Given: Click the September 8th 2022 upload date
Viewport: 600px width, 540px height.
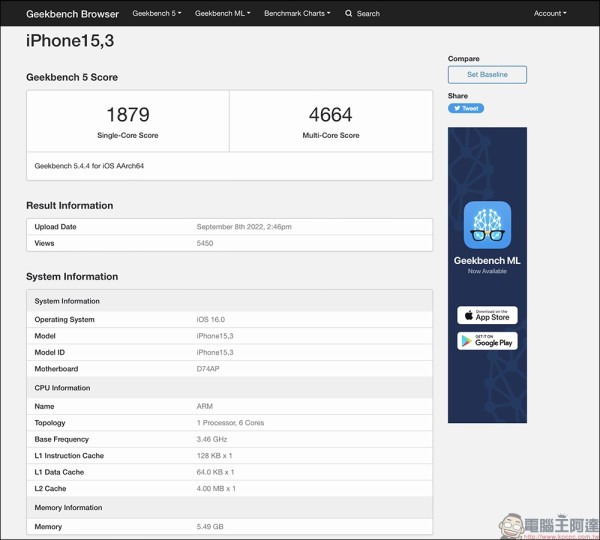Looking at the screenshot, I should (x=244, y=227).
